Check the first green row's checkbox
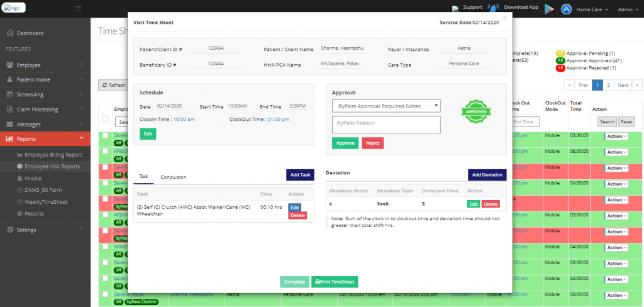The height and width of the screenshot is (307, 644). 105,135
